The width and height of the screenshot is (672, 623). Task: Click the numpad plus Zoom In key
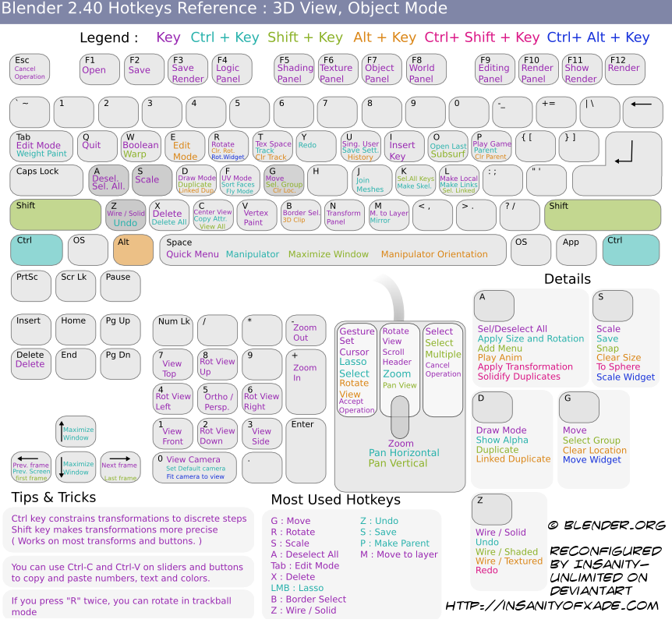pos(306,381)
